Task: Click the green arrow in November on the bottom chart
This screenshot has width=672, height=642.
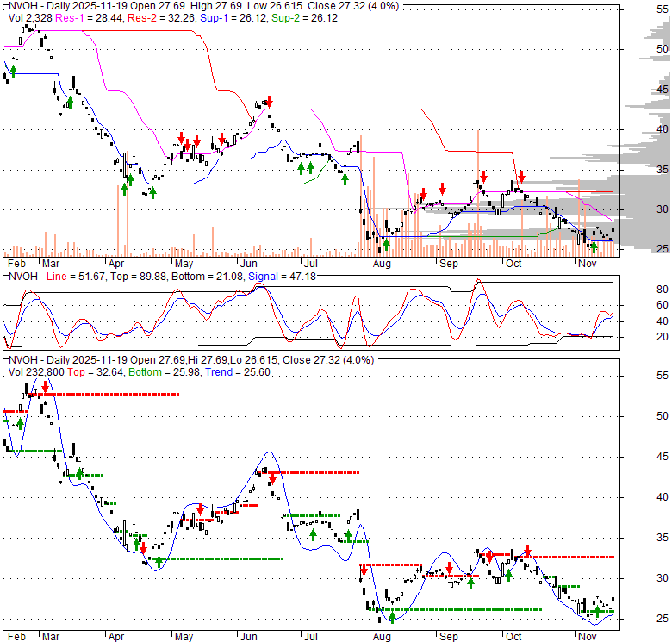Action: coord(596,612)
